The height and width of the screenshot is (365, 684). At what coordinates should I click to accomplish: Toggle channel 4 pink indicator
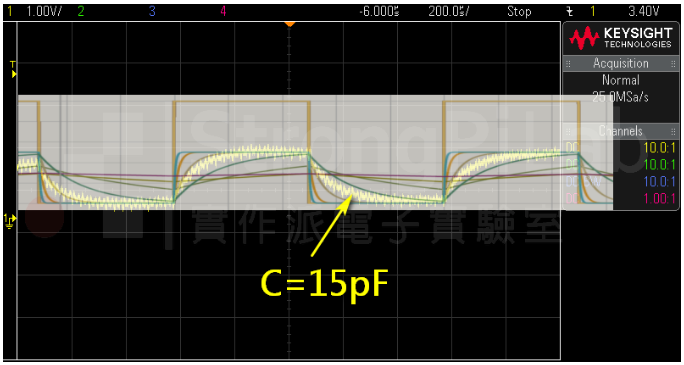click(223, 11)
